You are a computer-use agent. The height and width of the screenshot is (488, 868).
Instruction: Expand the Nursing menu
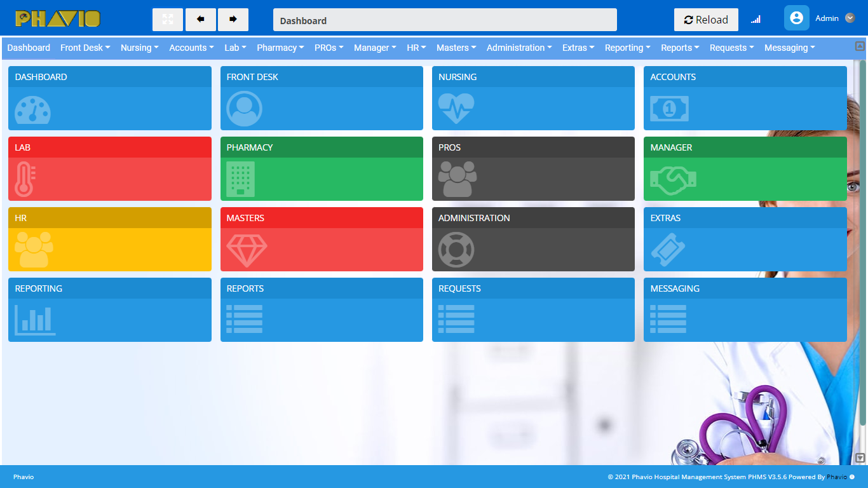pyautogui.click(x=140, y=48)
